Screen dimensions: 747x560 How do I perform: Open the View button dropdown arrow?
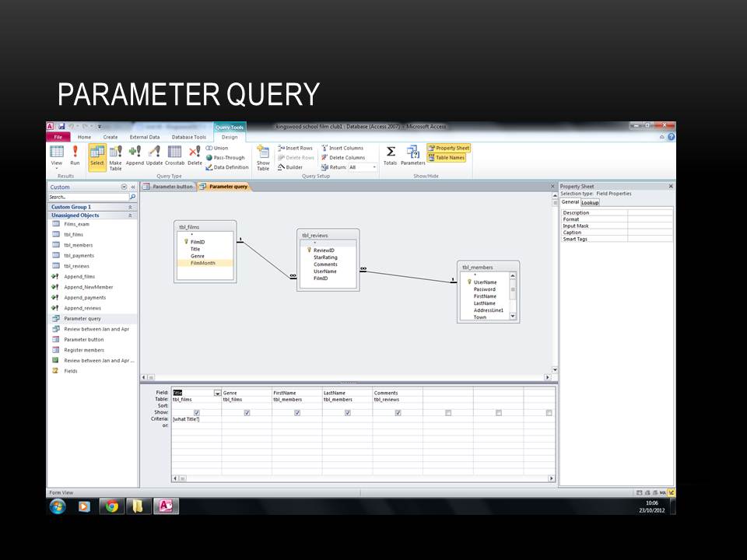(x=57, y=168)
